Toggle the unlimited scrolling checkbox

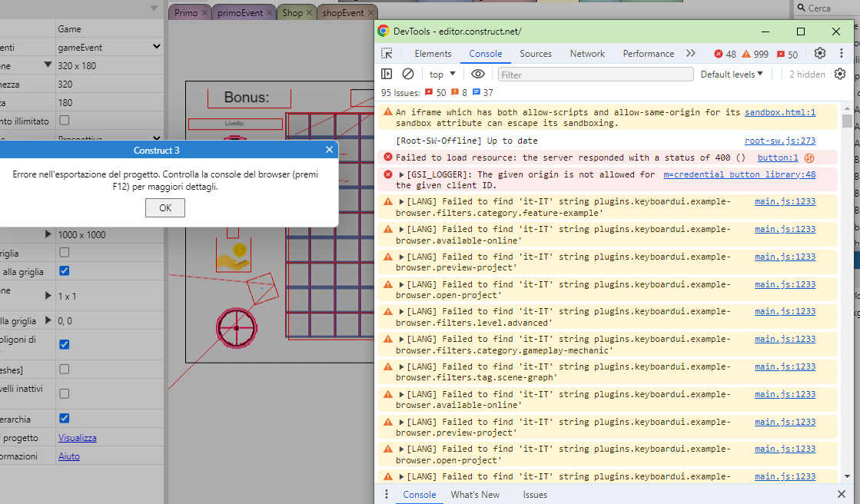pyautogui.click(x=64, y=120)
